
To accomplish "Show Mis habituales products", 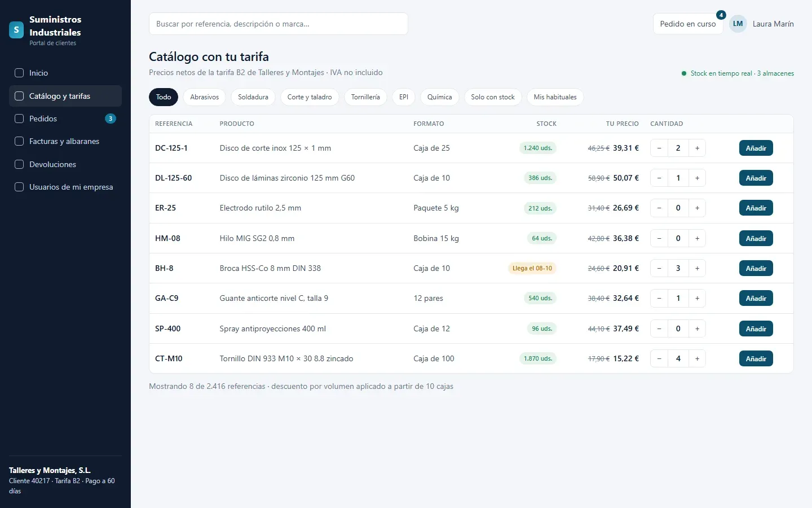I will click(555, 97).
